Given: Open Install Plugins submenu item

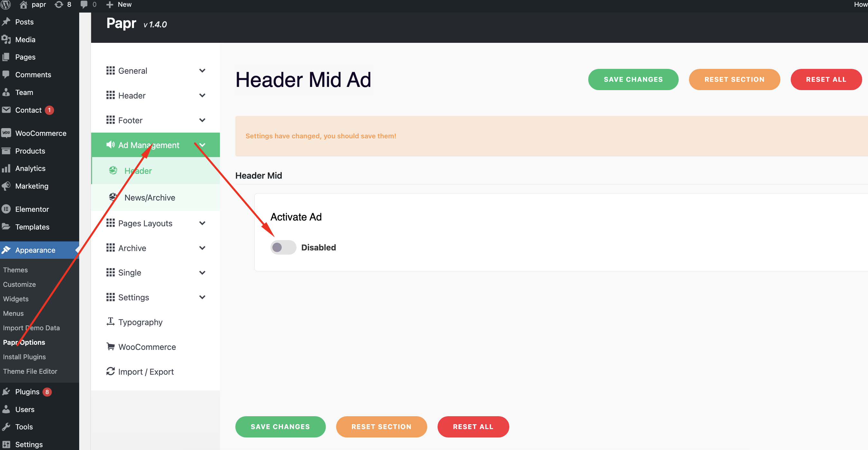Looking at the screenshot, I should click(24, 357).
